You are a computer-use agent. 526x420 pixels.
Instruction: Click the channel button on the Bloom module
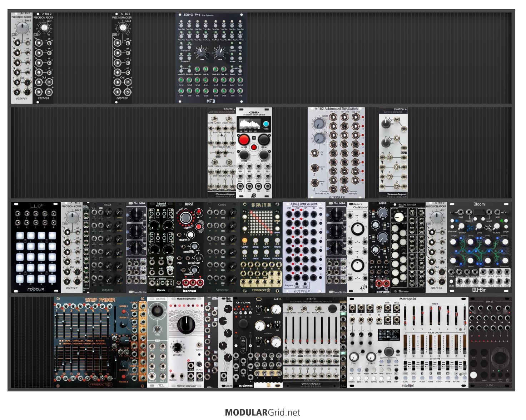click(452, 226)
